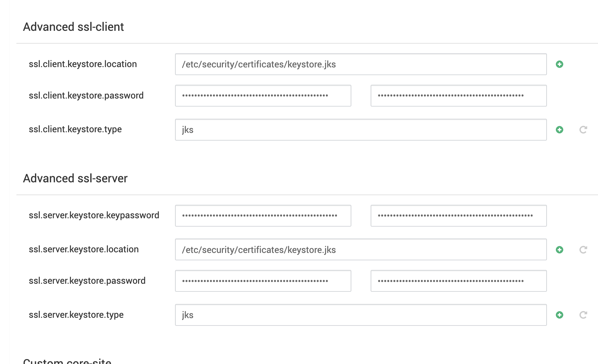Click first ssl.server.keystore.keypassword field
The image size is (598, 364).
click(x=263, y=216)
